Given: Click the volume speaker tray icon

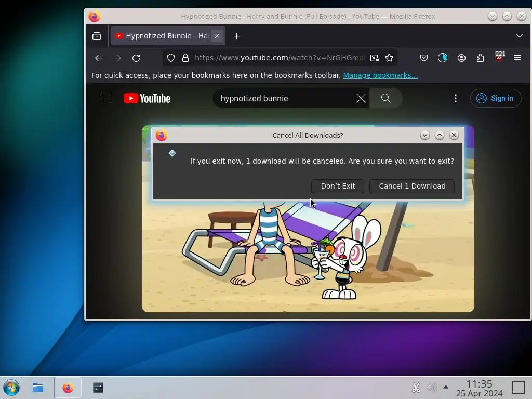Looking at the screenshot, I should [431, 388].
